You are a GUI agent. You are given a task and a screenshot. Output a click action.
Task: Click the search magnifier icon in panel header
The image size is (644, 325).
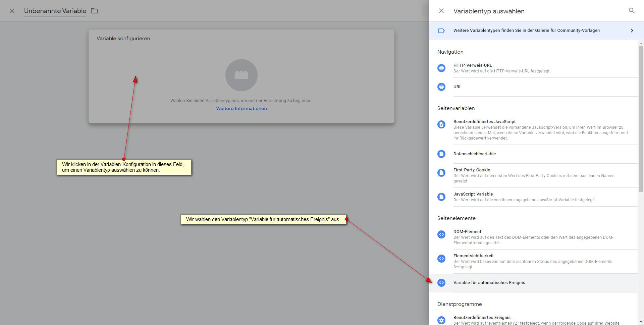pyautogui.click(x=632, y=11)
